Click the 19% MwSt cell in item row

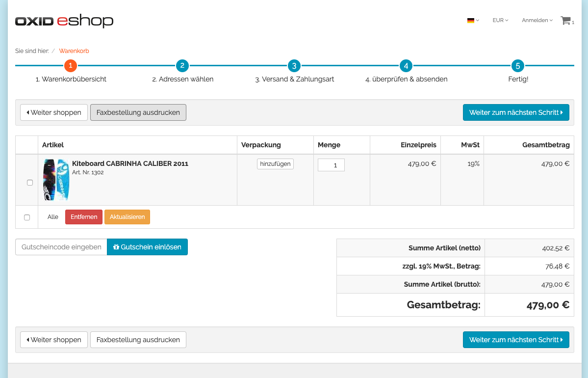click(474, 164)
